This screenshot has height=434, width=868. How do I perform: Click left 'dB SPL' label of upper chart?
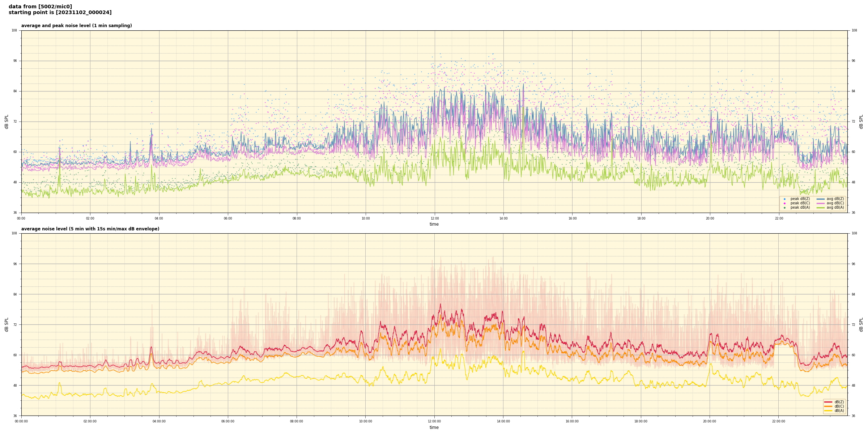pos(7,122)
